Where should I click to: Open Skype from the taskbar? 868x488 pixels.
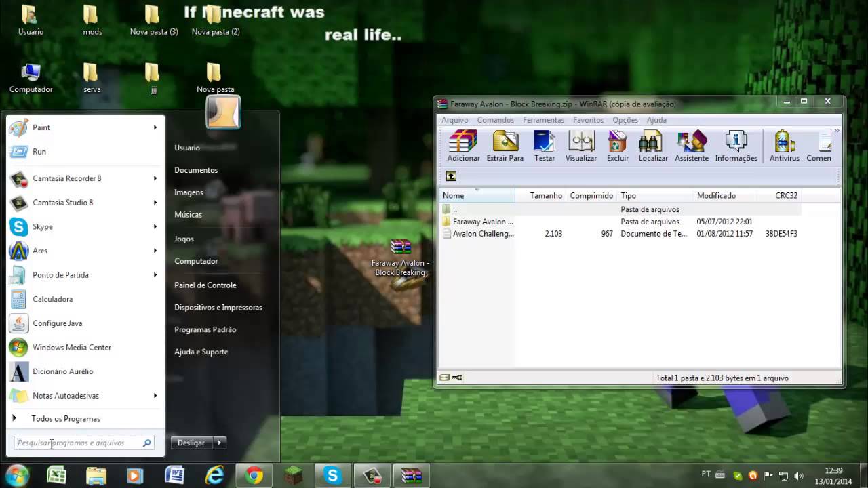(332, 476)
